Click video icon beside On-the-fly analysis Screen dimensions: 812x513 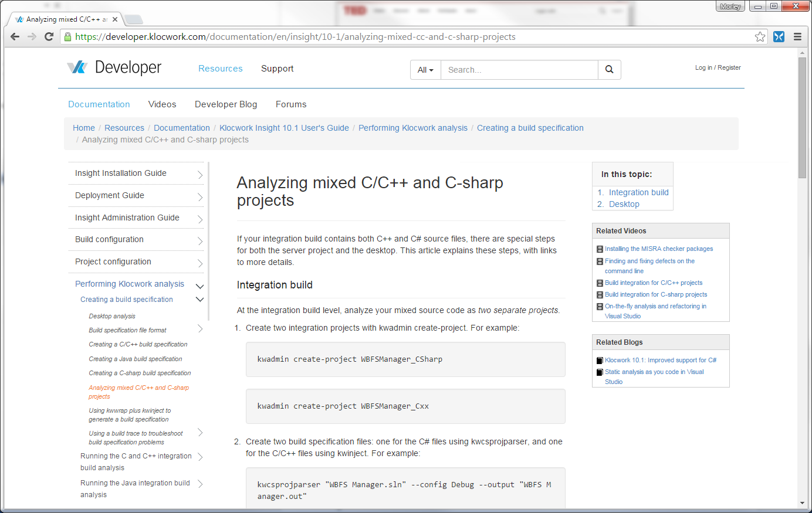[600, 307]
